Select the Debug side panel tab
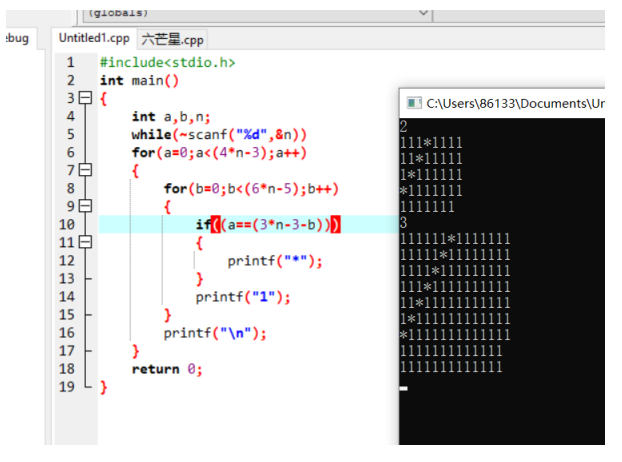The height and width of the screenshot is (462, 622). [x=18, y=38]
